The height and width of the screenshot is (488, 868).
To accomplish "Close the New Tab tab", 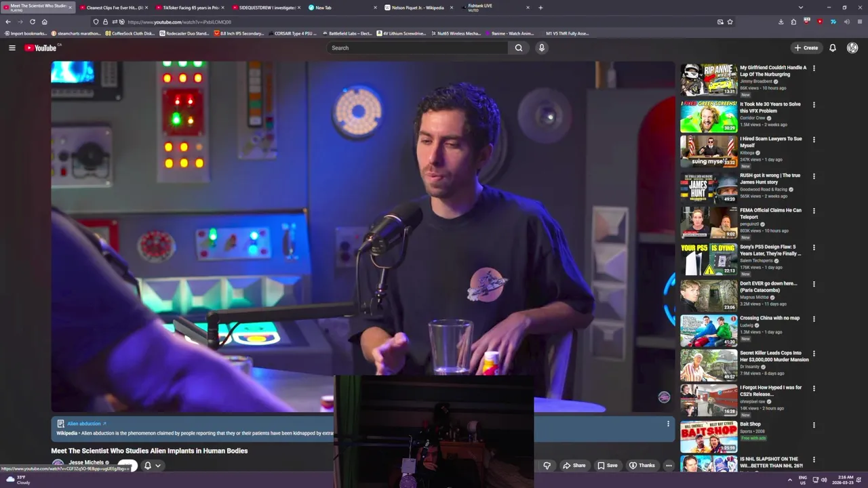I will pos(375,7).
